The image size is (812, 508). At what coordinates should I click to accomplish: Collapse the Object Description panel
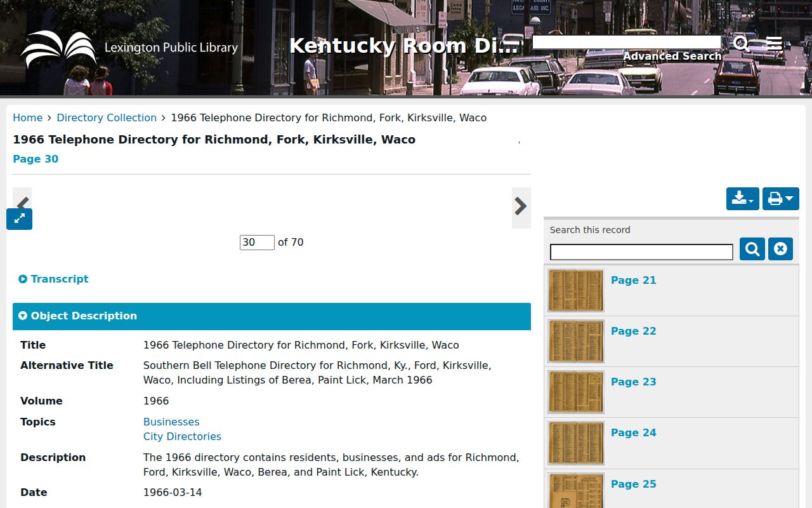272,316
